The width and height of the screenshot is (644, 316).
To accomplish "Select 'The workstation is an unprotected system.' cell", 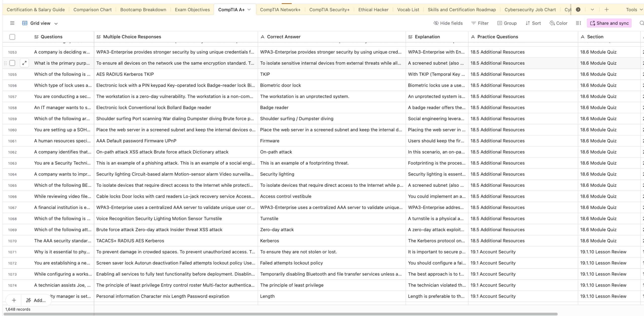I will point(332,96).
